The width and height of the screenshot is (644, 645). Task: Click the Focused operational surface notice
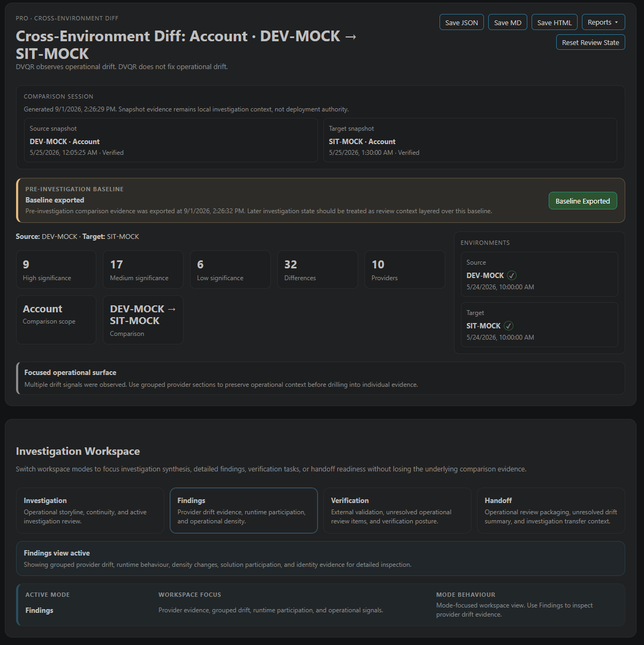pos(321,378)
